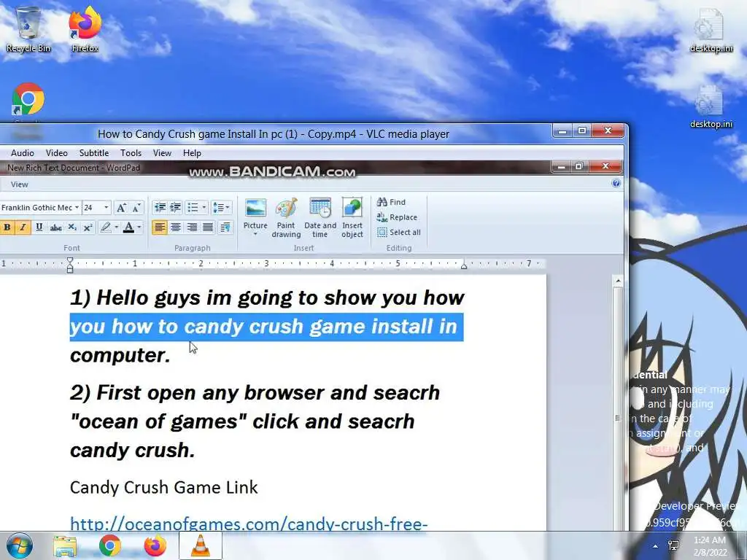Open File Explorer from the taskbar
Image resolution: width=747 pixels, height=560 pixels.
click(x=65, y=546)
